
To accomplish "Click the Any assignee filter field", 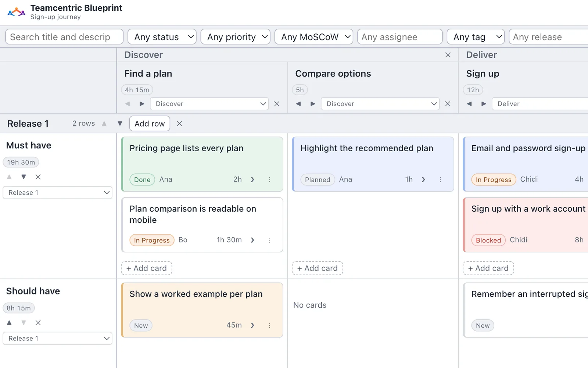I will [400, 37].
